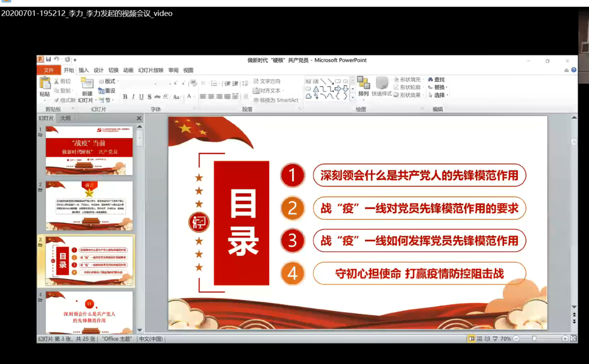Viewport: 589px width, 364px height.
Task: Toggle Italic text formatting
Action: click(133, 97)
